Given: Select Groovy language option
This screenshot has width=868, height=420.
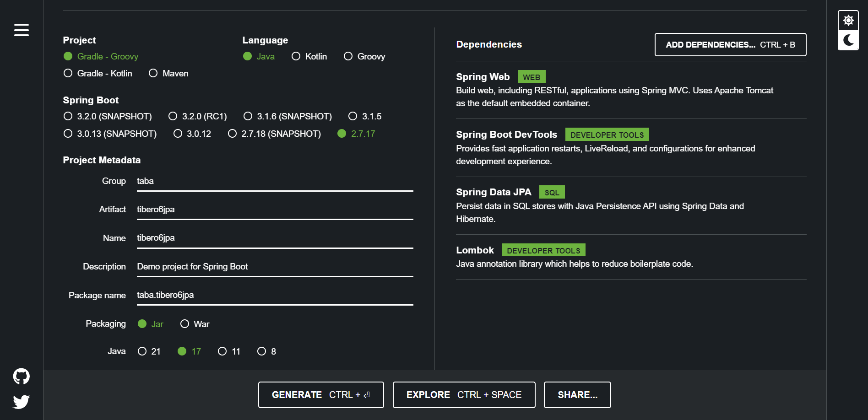Looking at the screenshot, I should 364,56.
